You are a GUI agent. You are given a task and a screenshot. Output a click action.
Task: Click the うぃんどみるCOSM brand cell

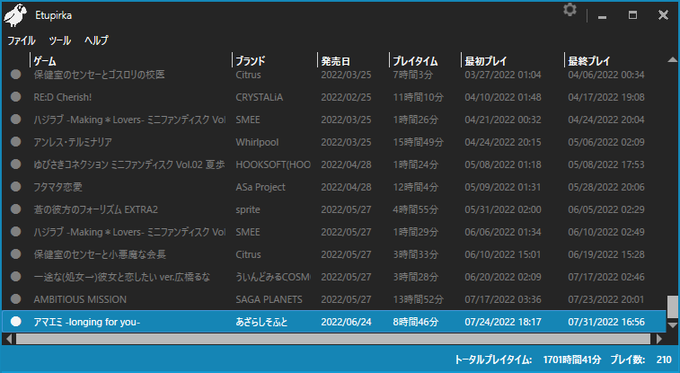(273, 277)
